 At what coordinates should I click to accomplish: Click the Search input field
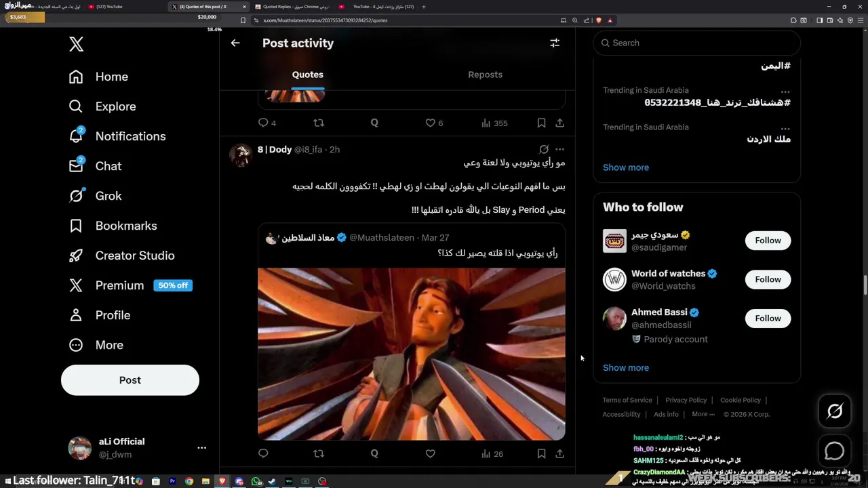click(697, 43)
